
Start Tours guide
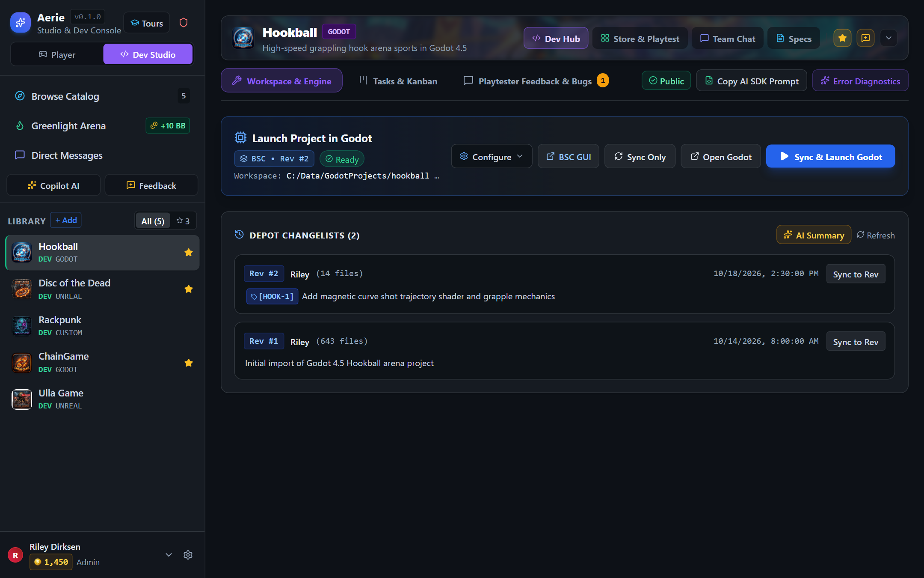click(147, 23)
